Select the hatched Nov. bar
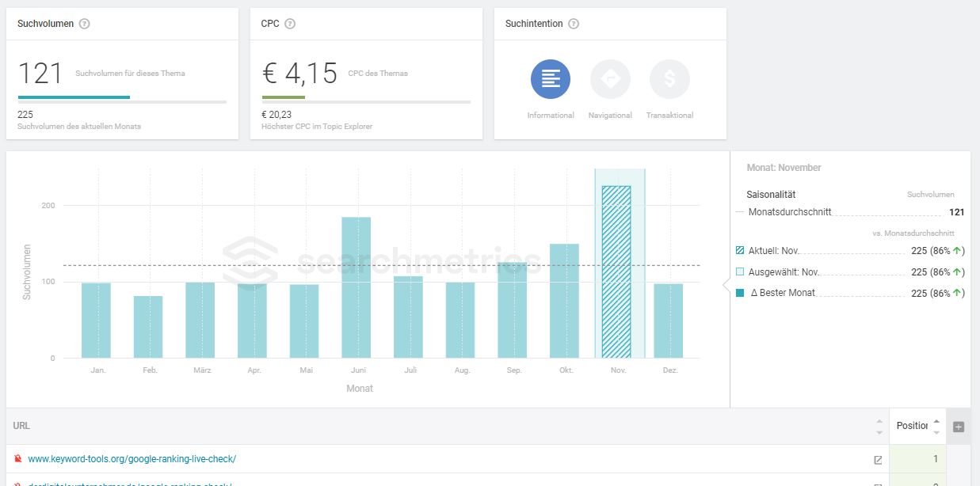The image size is (980, 486). point(616,272)
